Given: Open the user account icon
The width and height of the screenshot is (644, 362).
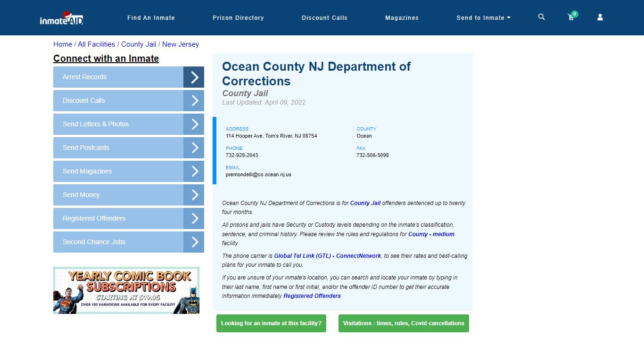Looking at the screenshot, I should (600, 17).
